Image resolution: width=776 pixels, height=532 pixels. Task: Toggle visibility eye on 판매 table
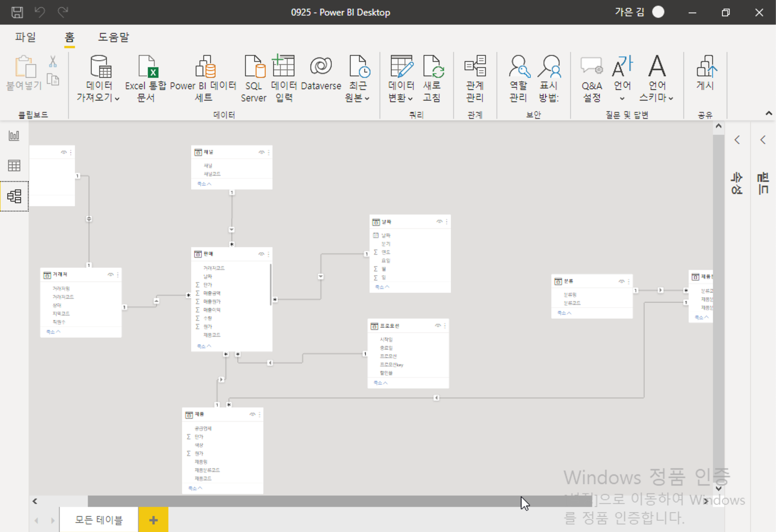pos(261,254)
